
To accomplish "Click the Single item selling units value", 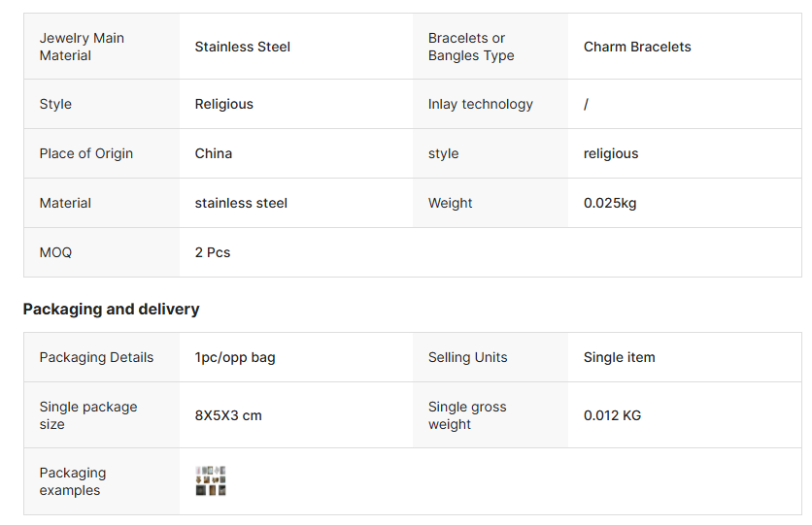I will click(x=619, y=357).
